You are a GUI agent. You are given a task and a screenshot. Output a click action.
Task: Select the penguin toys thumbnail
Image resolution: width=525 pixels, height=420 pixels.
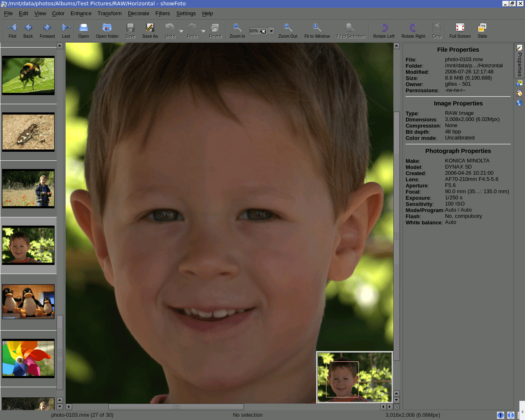pyautogui.click(x=28, y=302)
